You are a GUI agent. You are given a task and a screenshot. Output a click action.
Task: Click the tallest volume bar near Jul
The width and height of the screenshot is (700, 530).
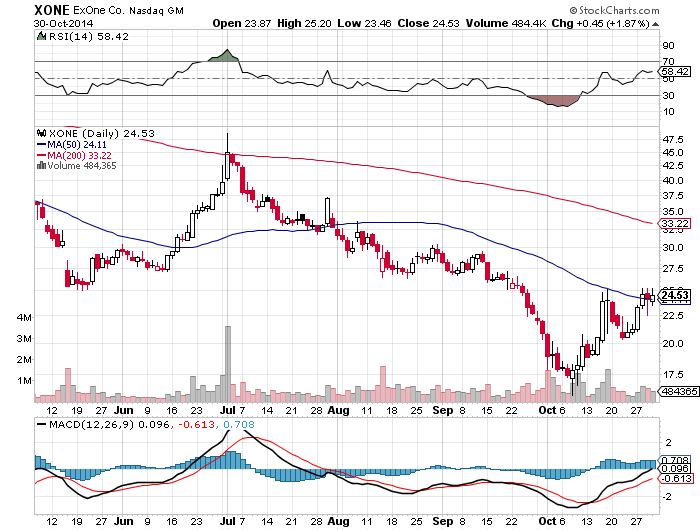click(228, 364)
